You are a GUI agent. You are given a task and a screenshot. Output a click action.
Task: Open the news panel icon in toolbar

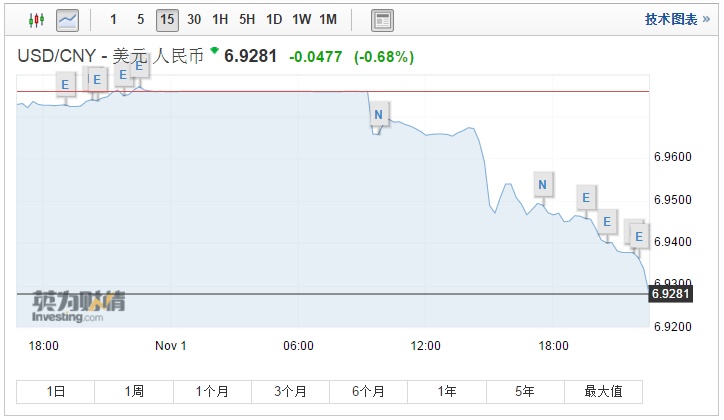coord(382,19)
